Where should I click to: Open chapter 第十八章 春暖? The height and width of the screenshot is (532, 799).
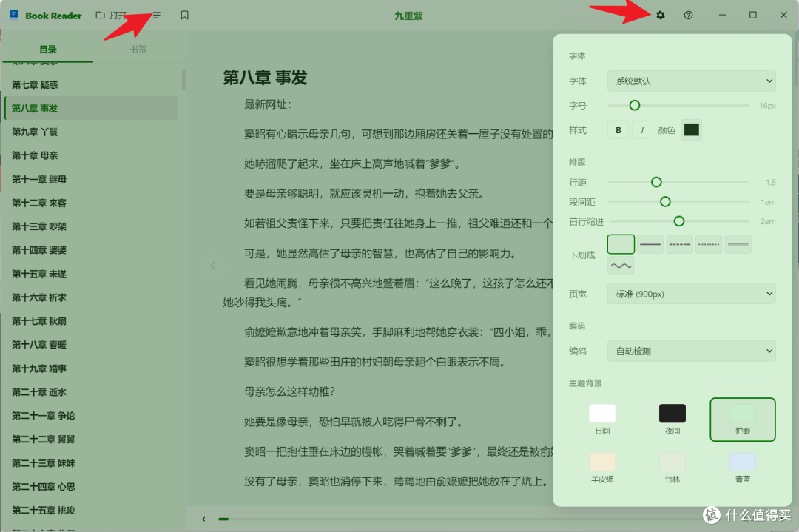(x=91, y=345)
